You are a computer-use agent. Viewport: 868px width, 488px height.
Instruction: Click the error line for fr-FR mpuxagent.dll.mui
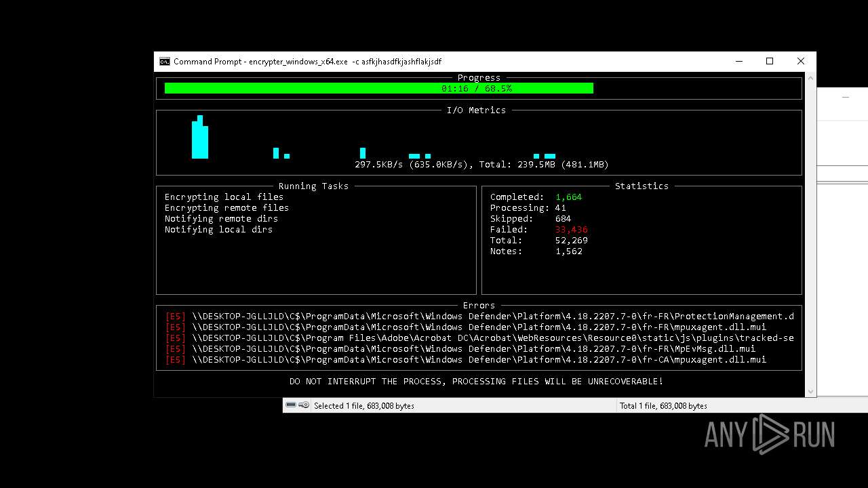pyautogui.click(x=466, y=327)
